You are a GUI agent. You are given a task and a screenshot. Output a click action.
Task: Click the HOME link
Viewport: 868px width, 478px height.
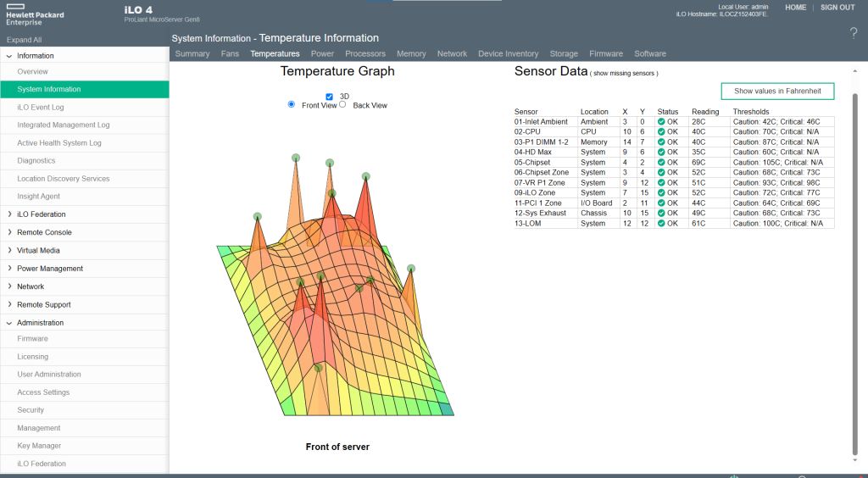click(x=795, y=7)
